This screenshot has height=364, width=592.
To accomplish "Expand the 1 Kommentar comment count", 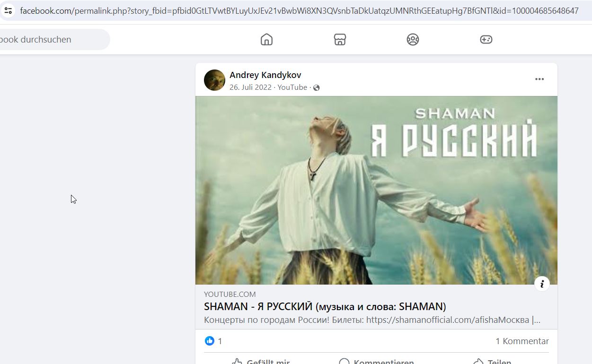I will tap(522, 341).
